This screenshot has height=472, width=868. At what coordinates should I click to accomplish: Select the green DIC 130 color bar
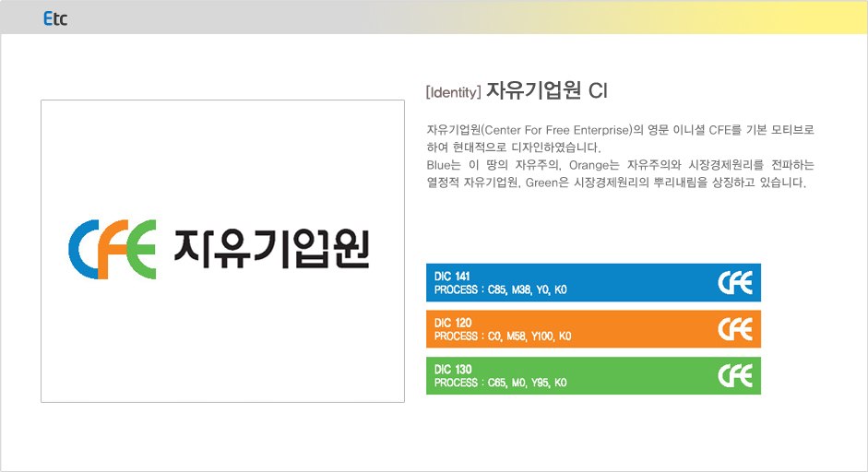click(593, 376)
